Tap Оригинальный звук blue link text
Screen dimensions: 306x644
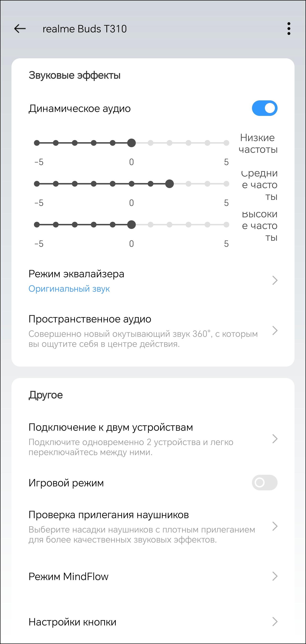coord(69,289)
